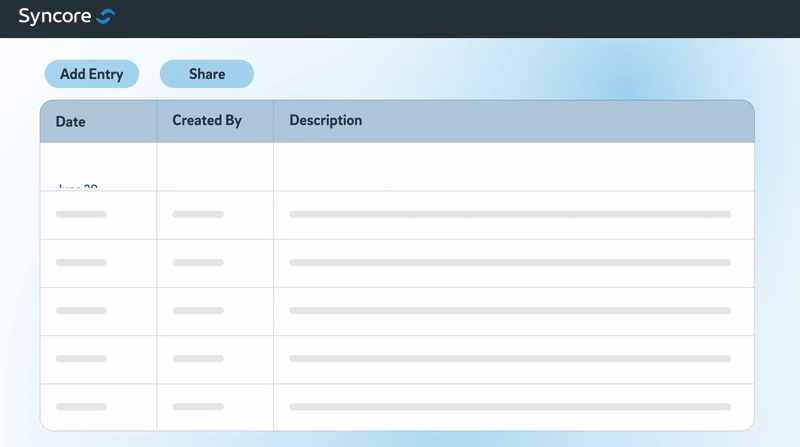
Task: Select the third placeholder row's Created By cell
Action: coord(198,311)
